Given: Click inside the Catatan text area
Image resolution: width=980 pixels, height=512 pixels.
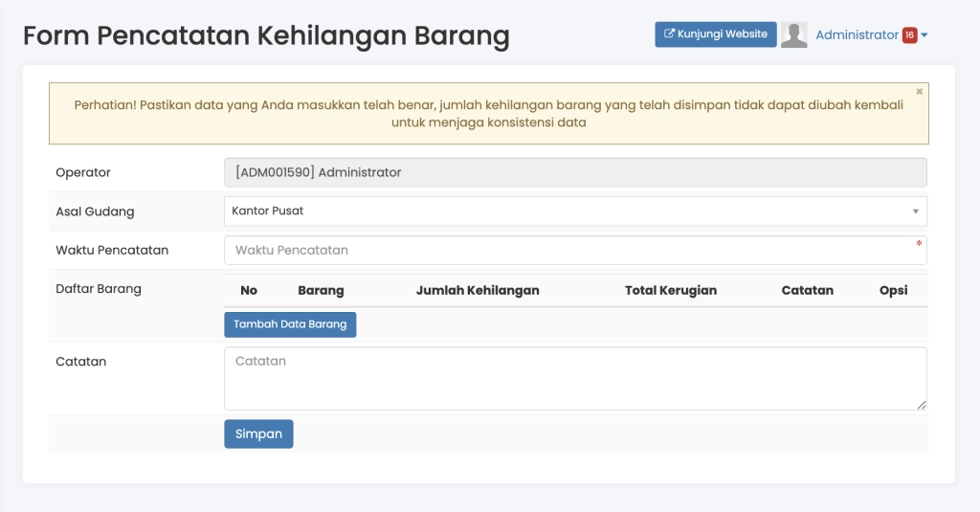Looking at the screenshot, I should [x=574, y=379].
